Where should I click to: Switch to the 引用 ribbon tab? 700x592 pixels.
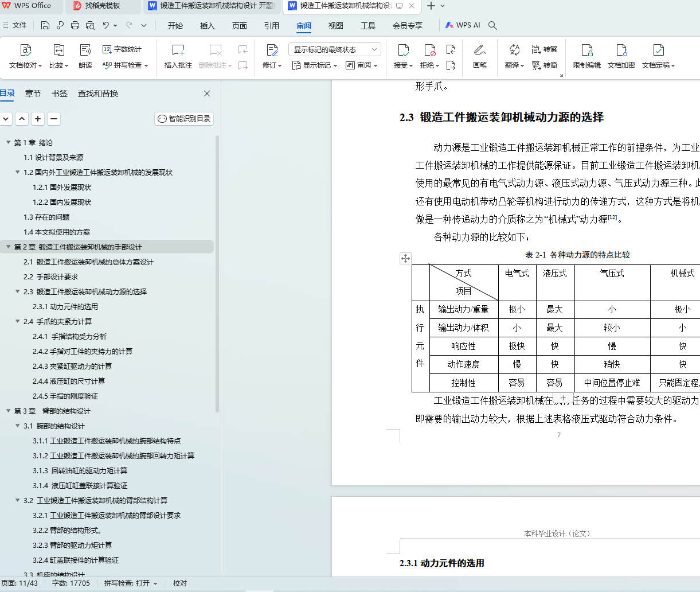point(272,25)
